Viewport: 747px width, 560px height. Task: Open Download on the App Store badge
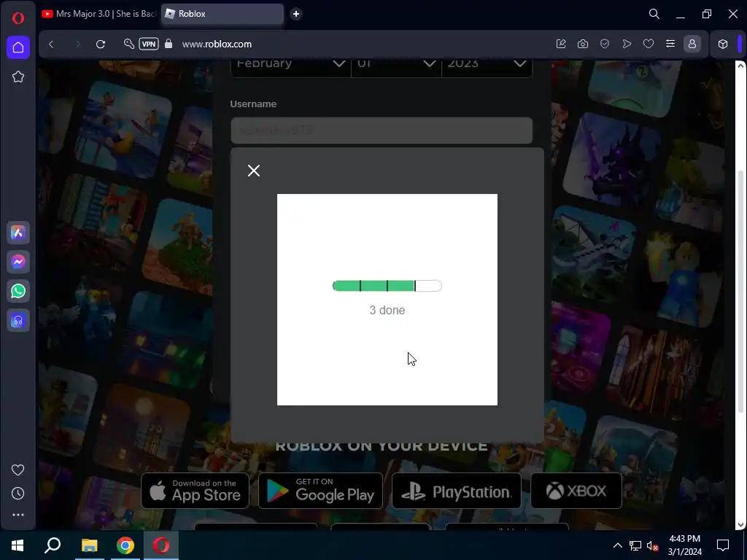pyautogui.click(x=195, y=491)
